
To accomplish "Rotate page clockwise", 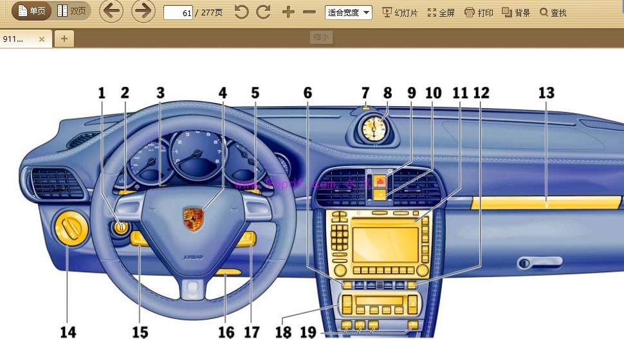I will (x=263, y=12).
